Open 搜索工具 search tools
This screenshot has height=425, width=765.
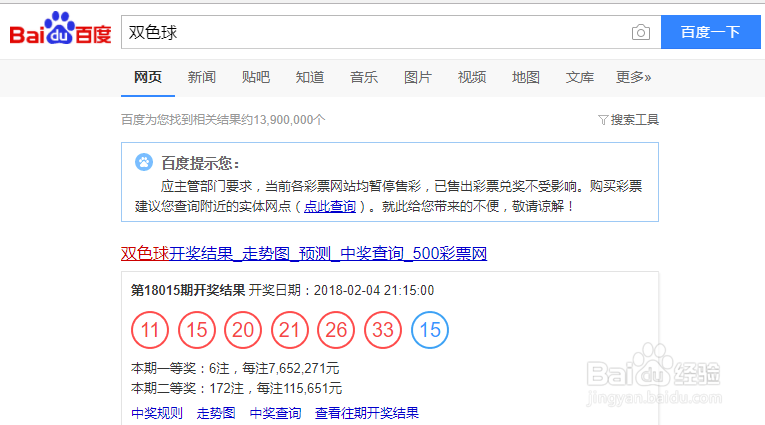(x=634, y=120)
